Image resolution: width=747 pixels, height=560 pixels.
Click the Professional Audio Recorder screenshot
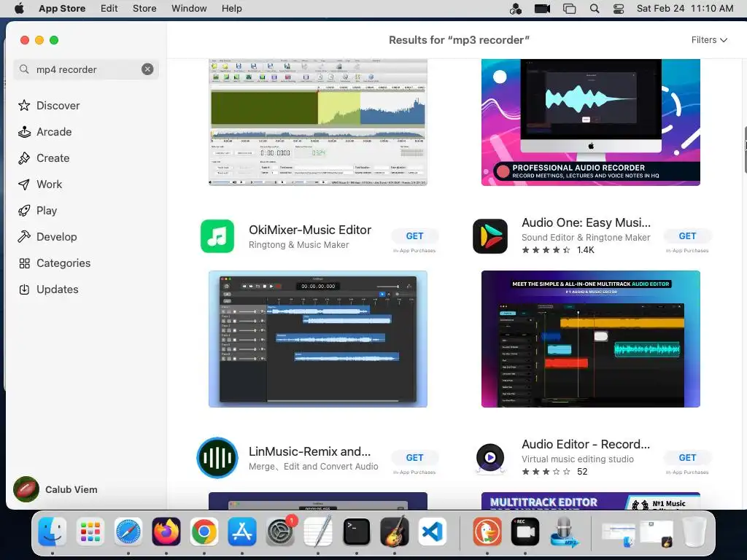click(x=591, y=122)
